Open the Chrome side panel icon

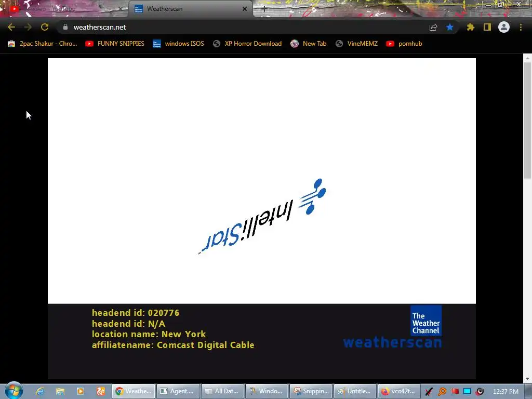point(487,27)
